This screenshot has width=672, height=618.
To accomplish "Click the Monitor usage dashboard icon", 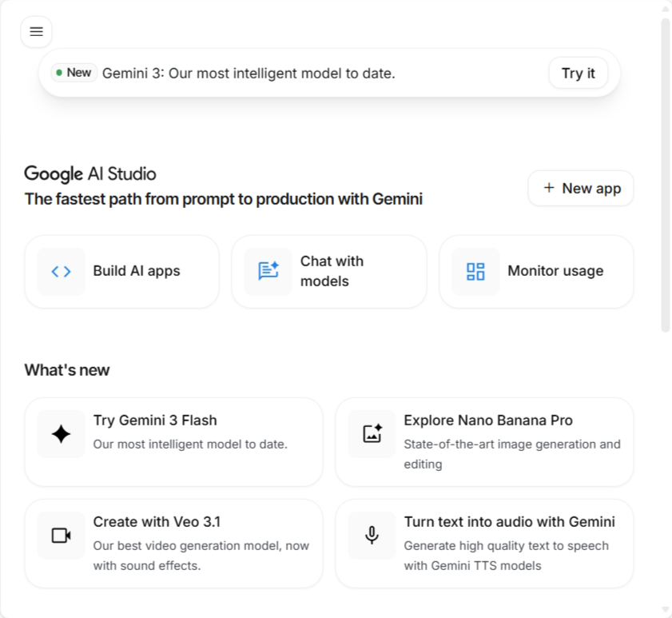I will pos(475,272).
